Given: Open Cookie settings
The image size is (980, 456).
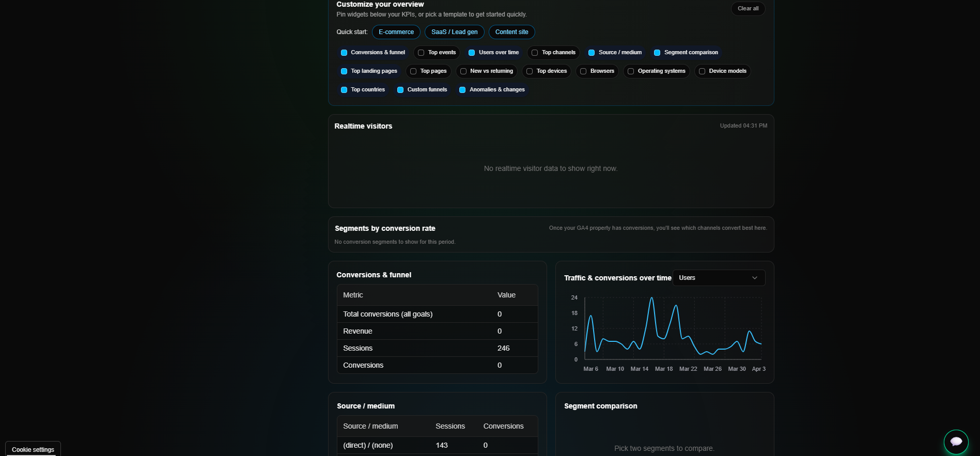Looking at the screenshot, I should click(x=33, y=449).
